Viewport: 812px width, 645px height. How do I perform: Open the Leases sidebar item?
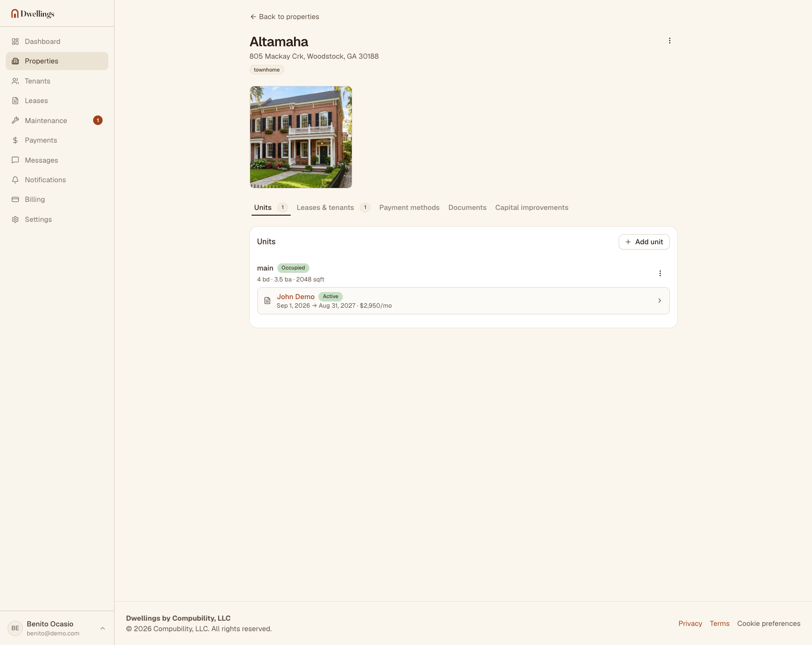pos(57,101)
